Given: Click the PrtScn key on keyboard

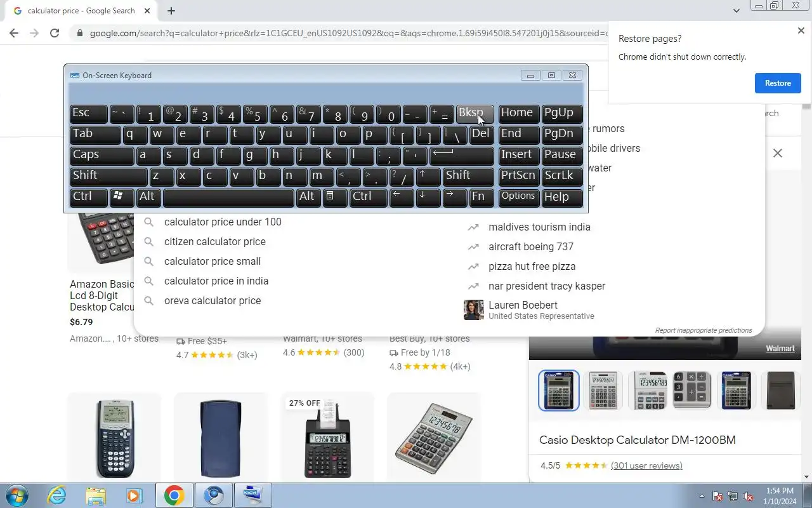Looking at the screenshot, I should [x=519, y=177].
